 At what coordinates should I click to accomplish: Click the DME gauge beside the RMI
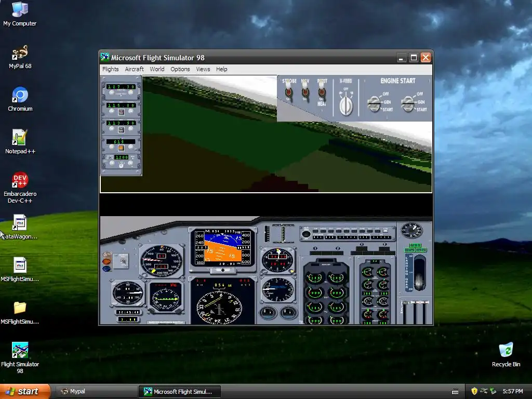click(128, 293)
